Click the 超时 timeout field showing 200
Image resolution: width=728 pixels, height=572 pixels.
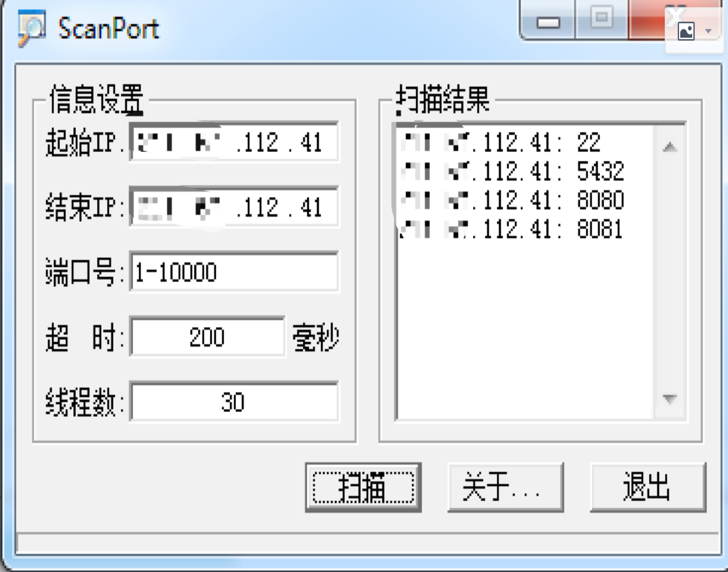pyautogui.click(x=207, y=337)
